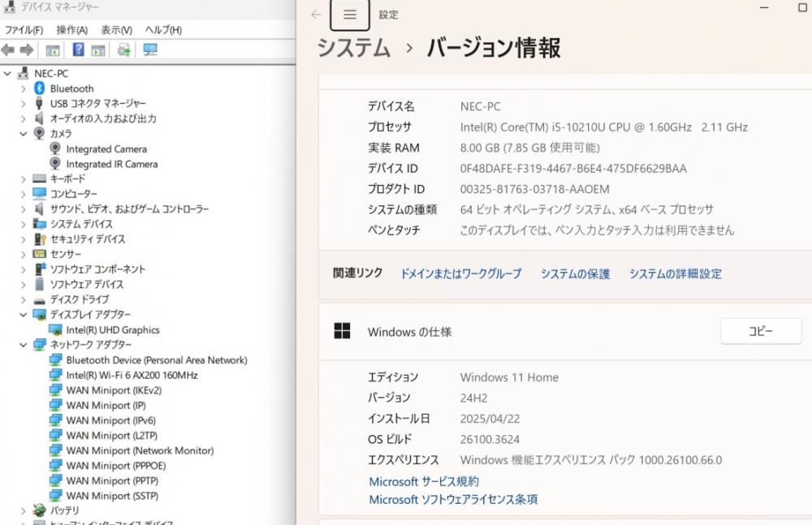
Task: Collapse the ディスプレイ アダプター category
Action: (x=24, y=314)
